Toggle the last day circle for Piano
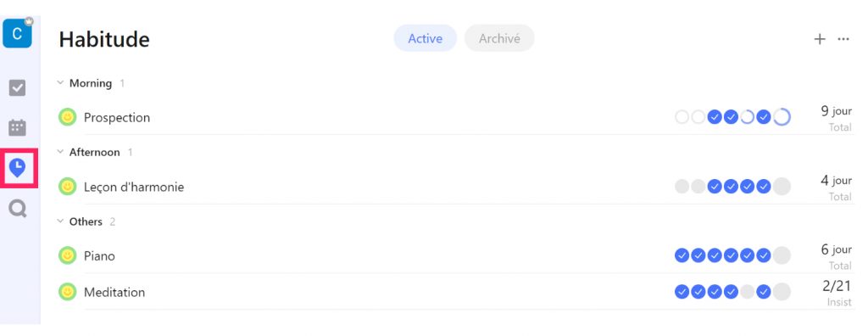Image resolution: width=868 pixels, height=336 pixels. pyautogui.click(x=781, y=255)
